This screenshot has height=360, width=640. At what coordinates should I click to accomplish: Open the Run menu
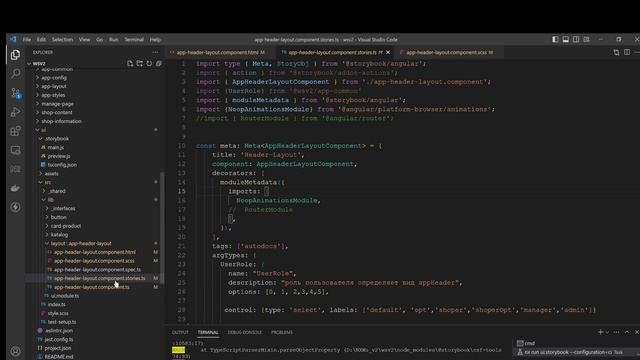tap(113, 40)
